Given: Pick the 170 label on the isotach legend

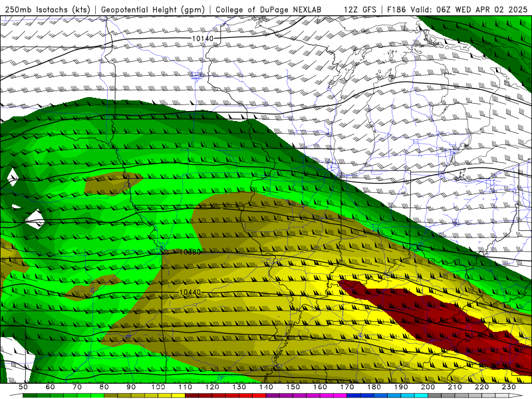Looking at the screenshot, I should click(x=347, y=387).
